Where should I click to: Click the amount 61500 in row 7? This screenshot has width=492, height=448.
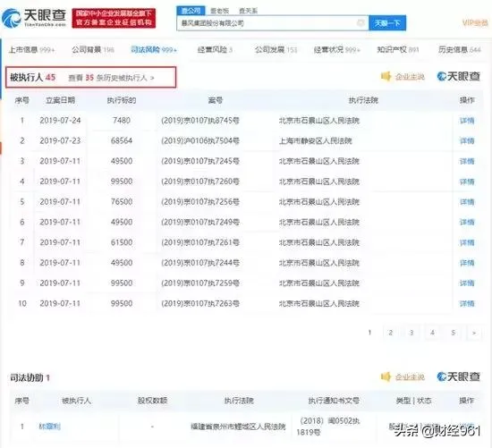(122, 242)
